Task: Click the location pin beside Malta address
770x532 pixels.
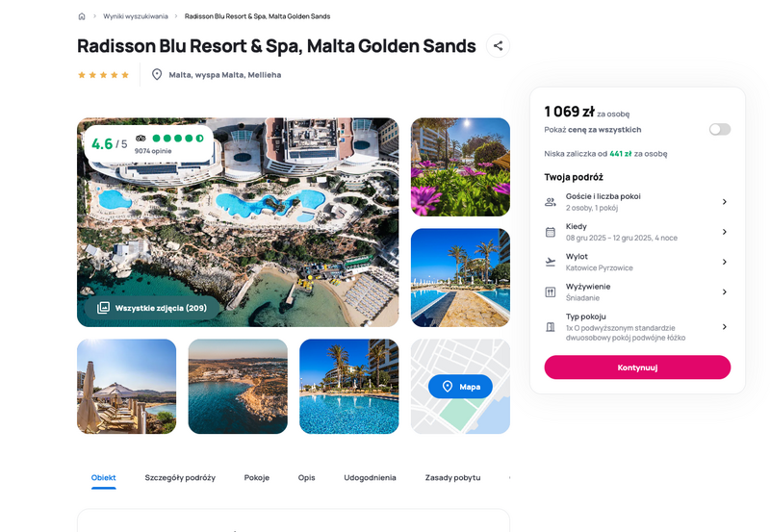Action: click(157, 75)
